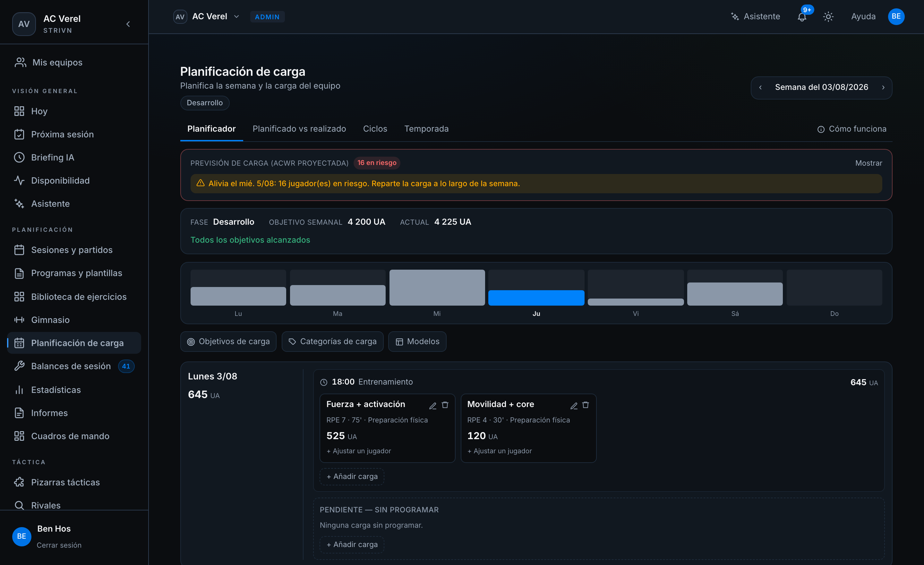Go to previous week arrow
The height and width of the screenshot is (565, 924).
point(760,87)
